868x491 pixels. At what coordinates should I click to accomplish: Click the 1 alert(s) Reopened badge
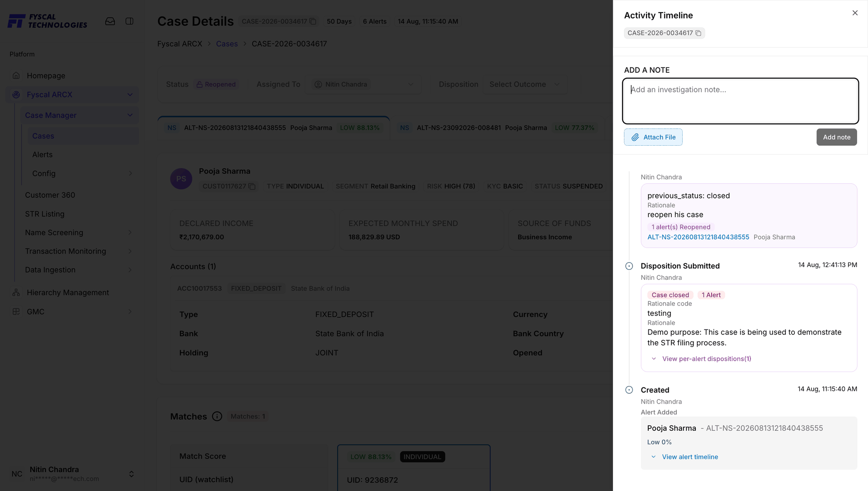pyautogui.click(x=681, y=227)
